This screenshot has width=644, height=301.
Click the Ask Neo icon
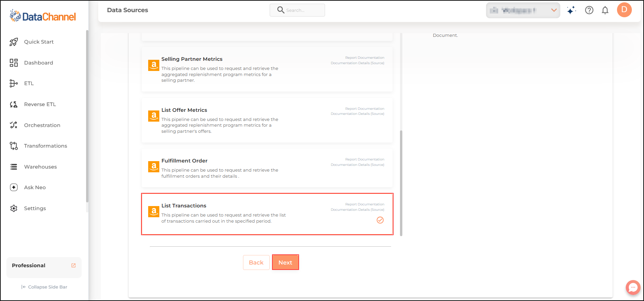(14, 187)
